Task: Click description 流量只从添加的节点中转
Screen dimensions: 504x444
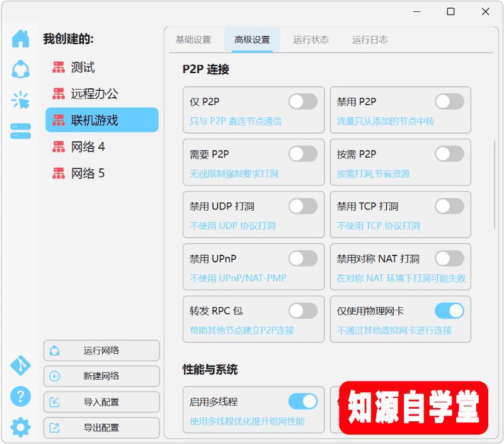Action: pos(386,121)
